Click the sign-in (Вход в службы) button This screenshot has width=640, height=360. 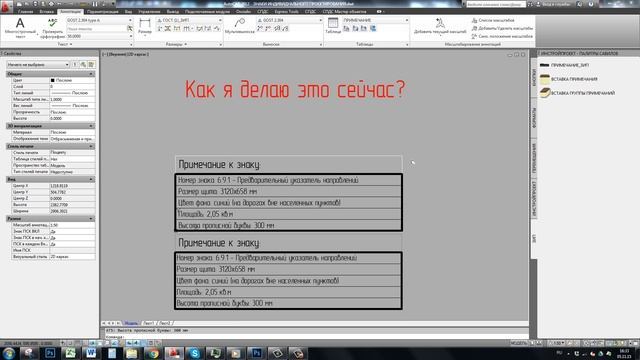click(554, 4)
